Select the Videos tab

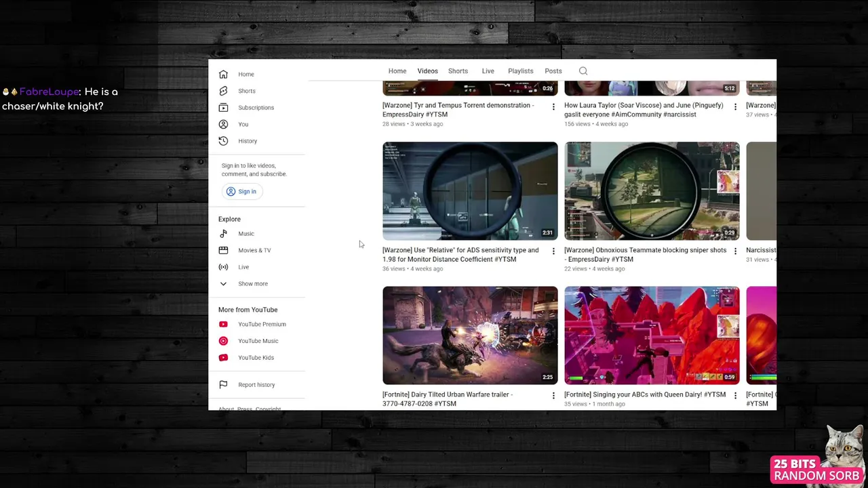(x=427, y=70)
